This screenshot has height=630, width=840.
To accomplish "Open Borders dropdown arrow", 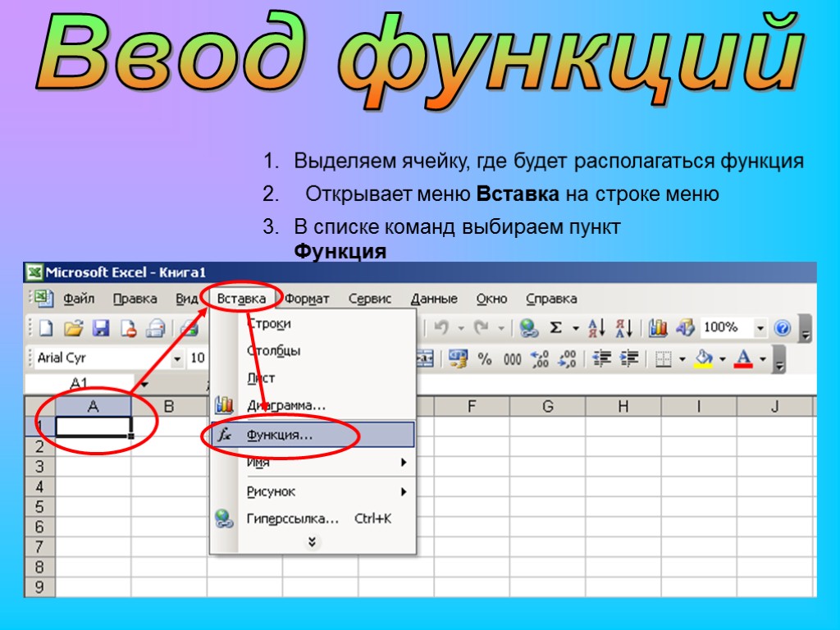I will pos(682,358).
